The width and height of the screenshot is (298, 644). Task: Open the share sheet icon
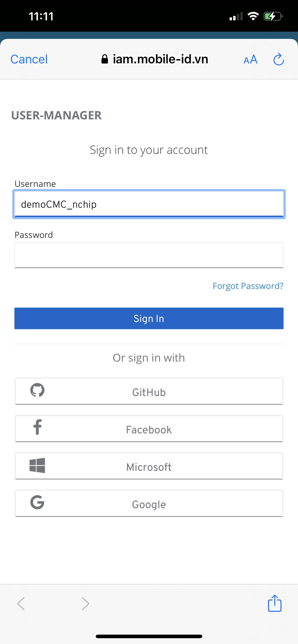point(274,603)
